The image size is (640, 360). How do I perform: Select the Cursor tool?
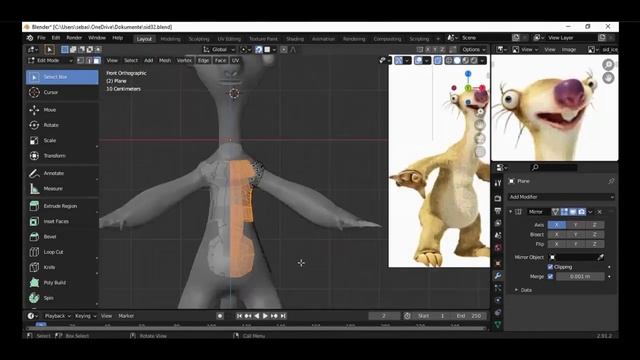coord(62,92)
